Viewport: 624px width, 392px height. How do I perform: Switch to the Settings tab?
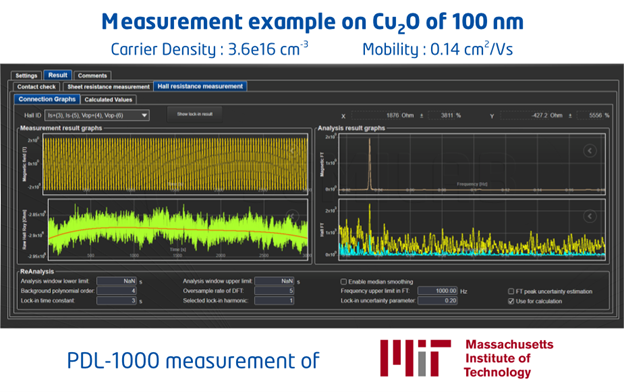point(26,76)
